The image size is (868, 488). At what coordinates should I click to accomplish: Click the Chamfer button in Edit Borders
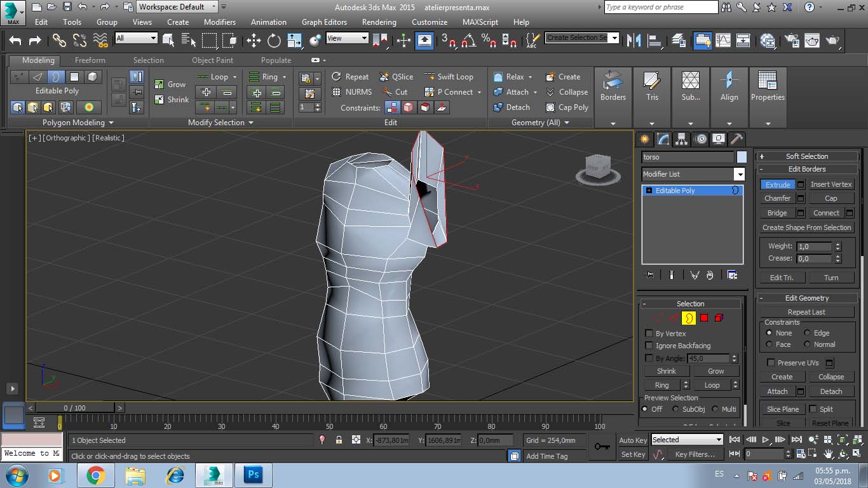click(777, 198)
